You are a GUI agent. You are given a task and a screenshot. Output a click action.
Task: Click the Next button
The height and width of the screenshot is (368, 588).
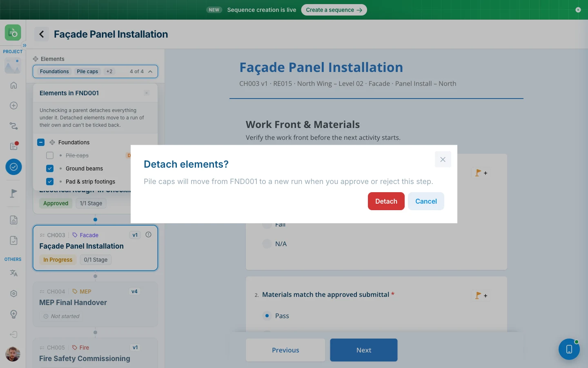(x=364, y=350)
